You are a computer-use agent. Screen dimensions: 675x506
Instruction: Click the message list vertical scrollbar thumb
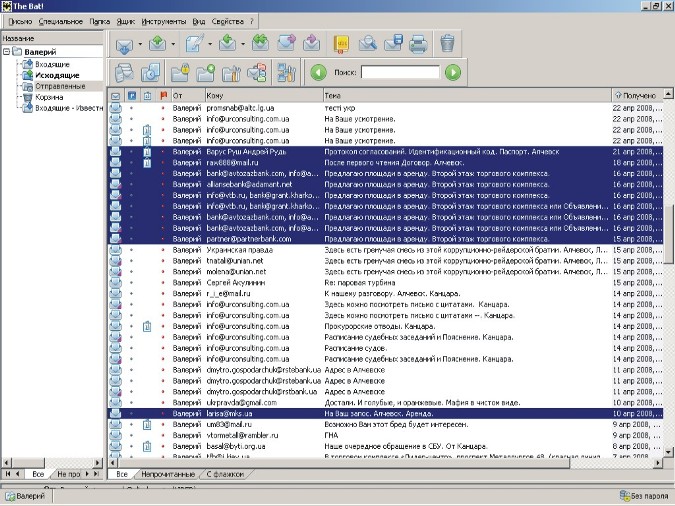[668, 233]
